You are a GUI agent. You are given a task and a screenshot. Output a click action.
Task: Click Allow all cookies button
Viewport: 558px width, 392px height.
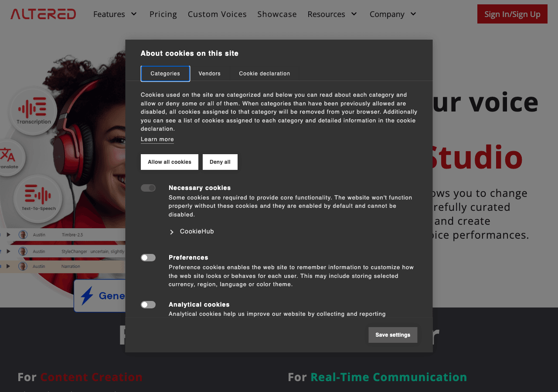point(170,162)
